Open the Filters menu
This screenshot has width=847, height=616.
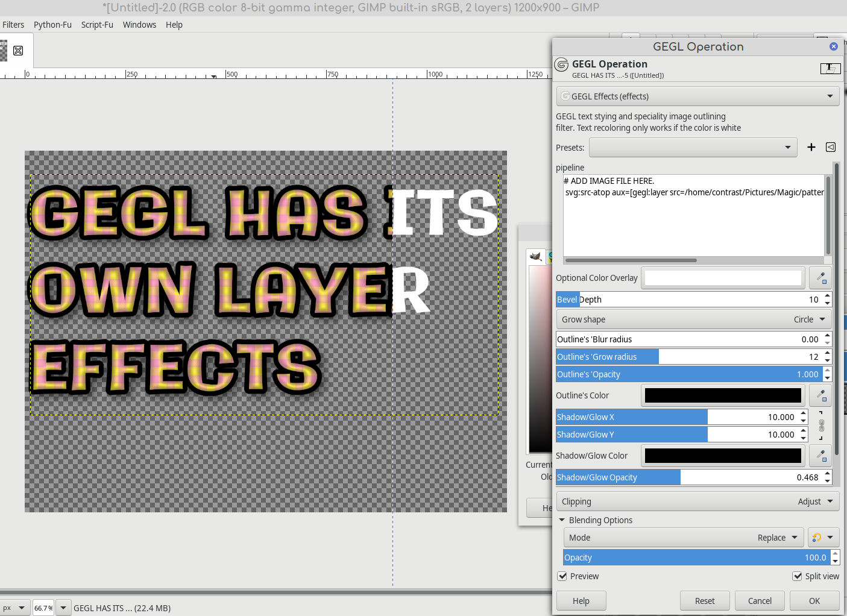coord(13,25)
